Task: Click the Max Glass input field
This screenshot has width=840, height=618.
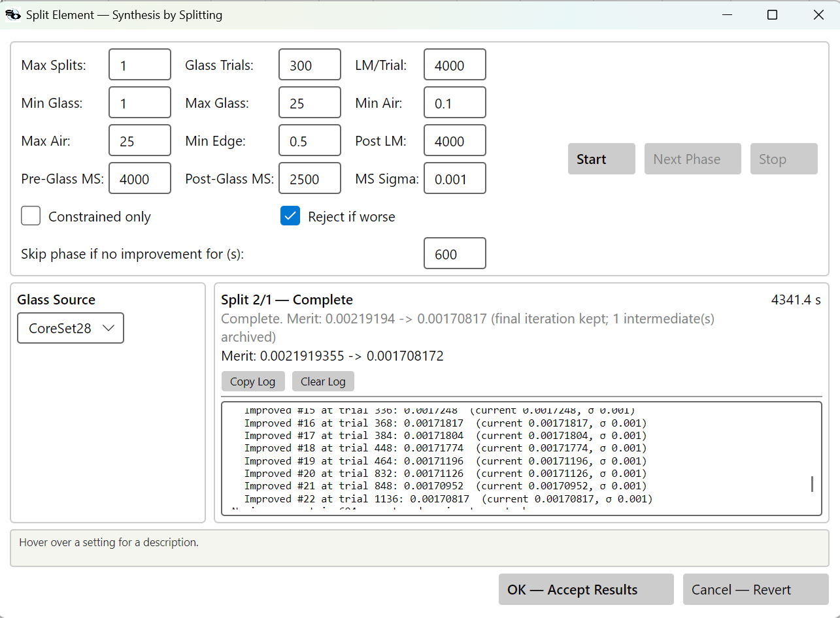Action: [x=310, y=103]
